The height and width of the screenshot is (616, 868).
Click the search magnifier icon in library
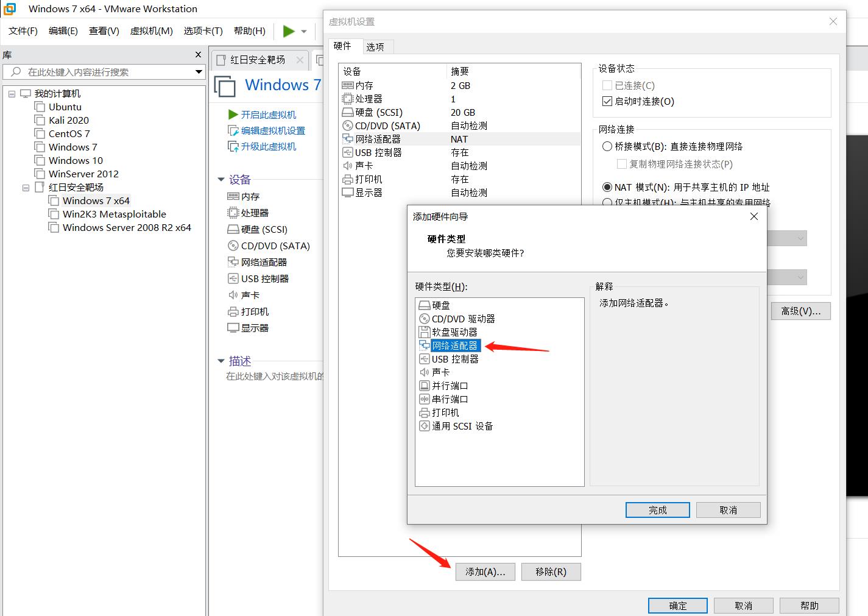tap(16, 72)
